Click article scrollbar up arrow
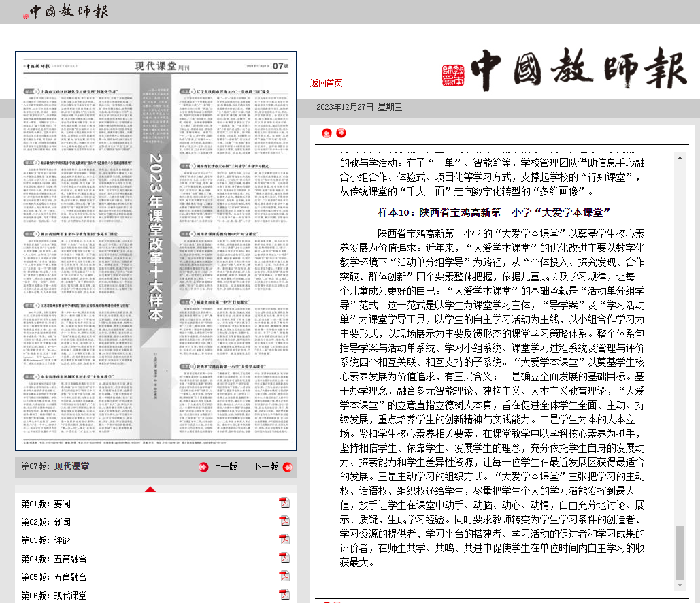The image size is (700, 603). (680, 158)
